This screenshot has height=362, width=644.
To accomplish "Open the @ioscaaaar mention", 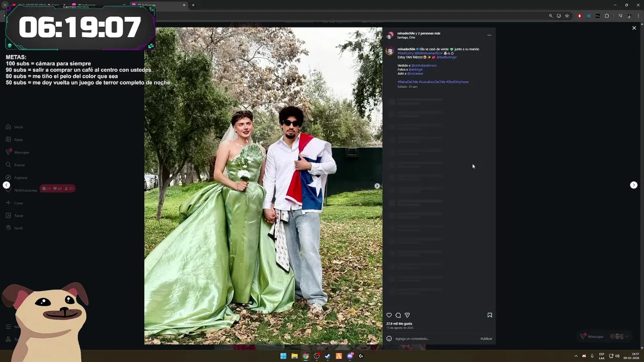I will (415, 73).
